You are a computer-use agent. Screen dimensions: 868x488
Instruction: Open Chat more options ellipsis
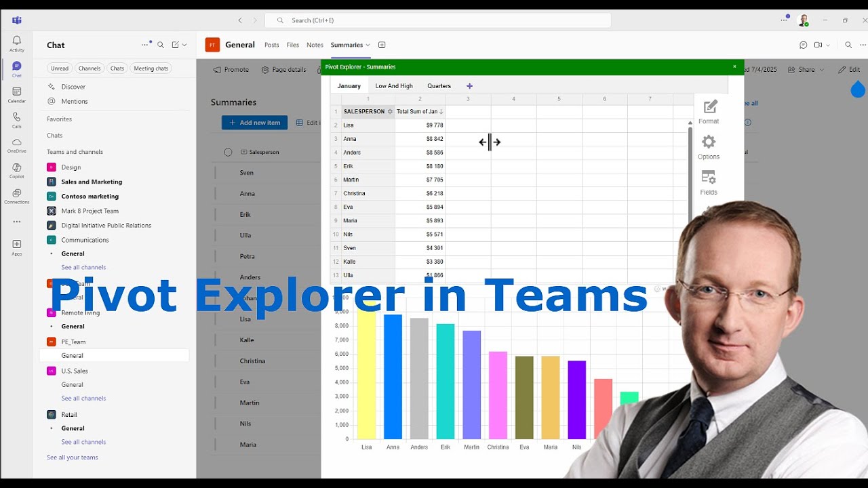(145, 45)
